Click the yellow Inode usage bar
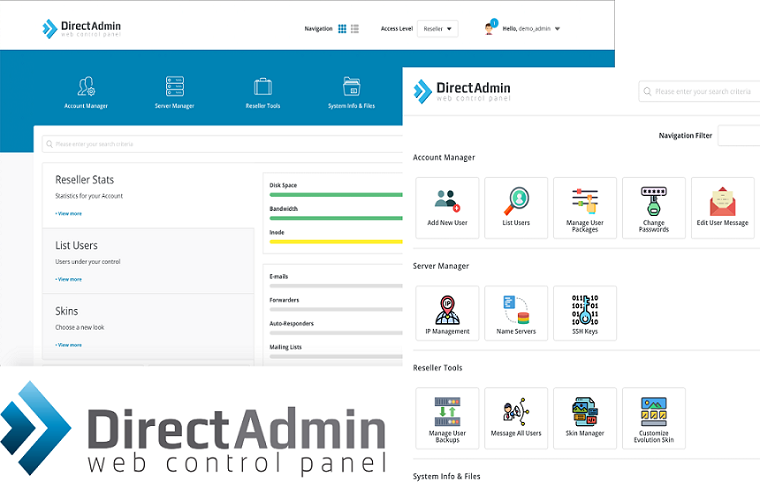The image size is (760, 490). click(336, 241)
